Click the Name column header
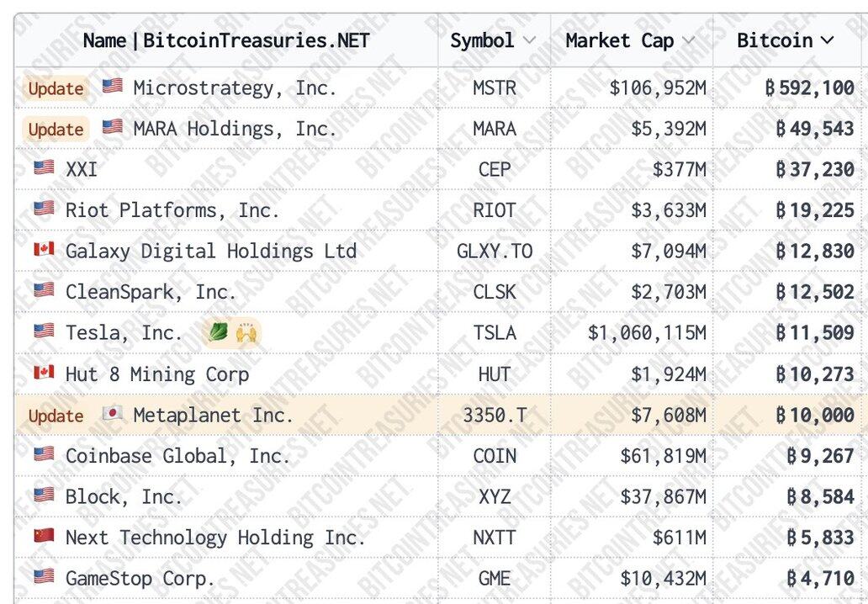Screen dimensions: 868x604 tap(225, 40)
